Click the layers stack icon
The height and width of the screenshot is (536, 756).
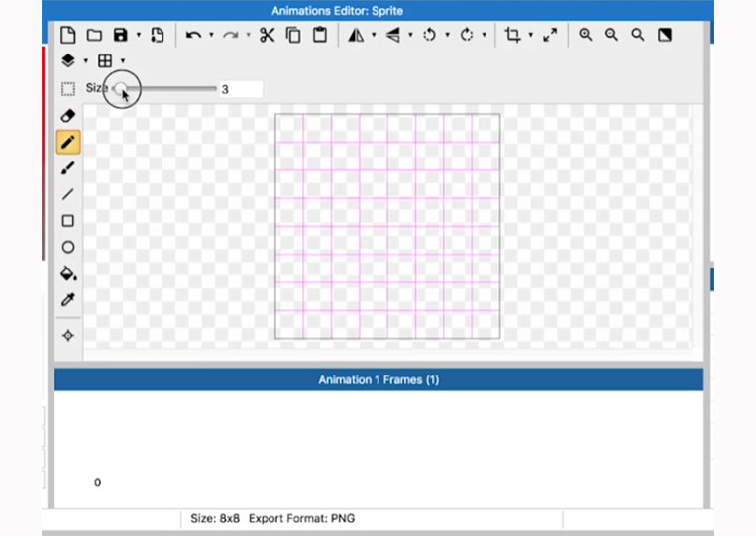coord(68,60)
